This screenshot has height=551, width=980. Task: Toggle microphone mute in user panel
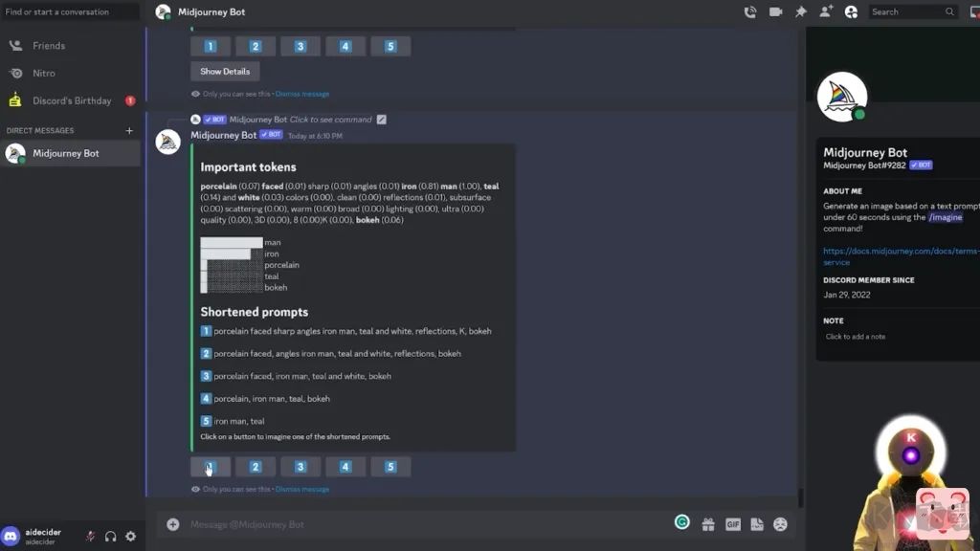[x=90, y=537]
